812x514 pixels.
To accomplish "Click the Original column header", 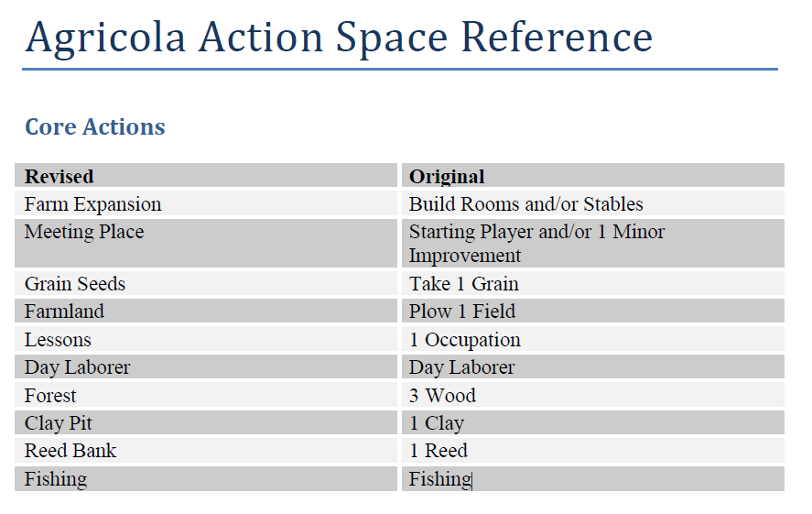I will pyautogui.click(x=593, y=176).
